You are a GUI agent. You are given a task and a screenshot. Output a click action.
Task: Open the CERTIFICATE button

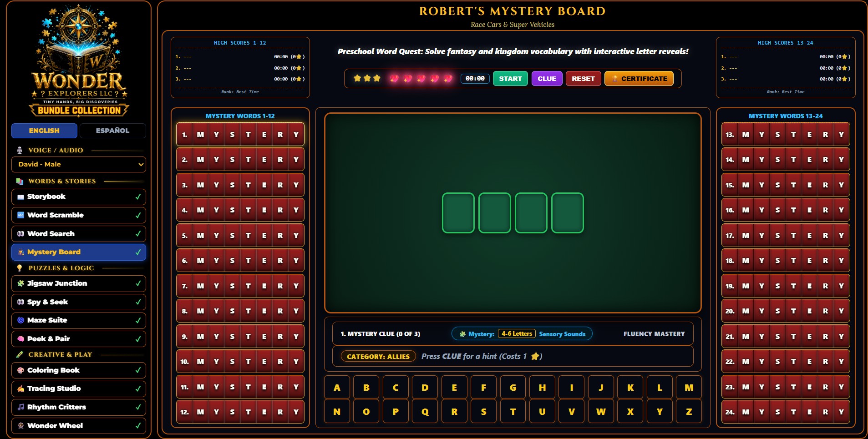pyautogui.click(x=639, y=79)
